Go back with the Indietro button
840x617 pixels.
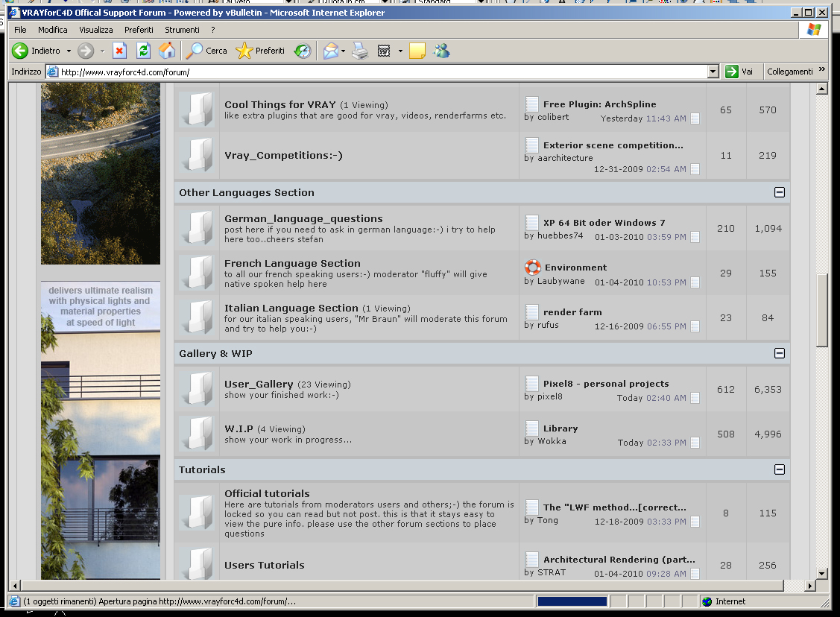(x=36, y=51)
